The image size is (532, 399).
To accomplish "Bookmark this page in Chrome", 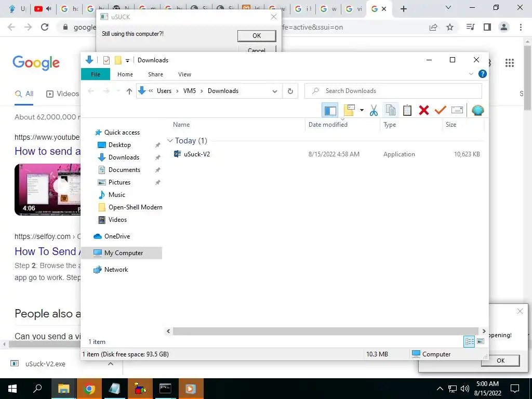I will point(450,27).
